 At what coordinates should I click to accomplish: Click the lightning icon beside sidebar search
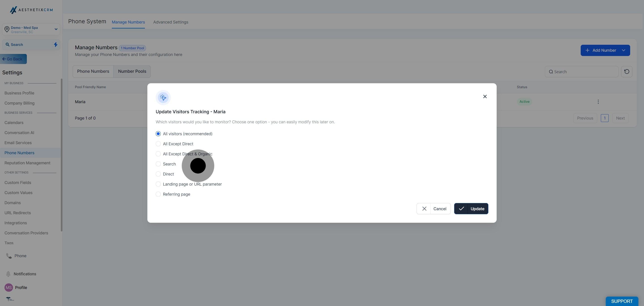(x=55, y=45)
